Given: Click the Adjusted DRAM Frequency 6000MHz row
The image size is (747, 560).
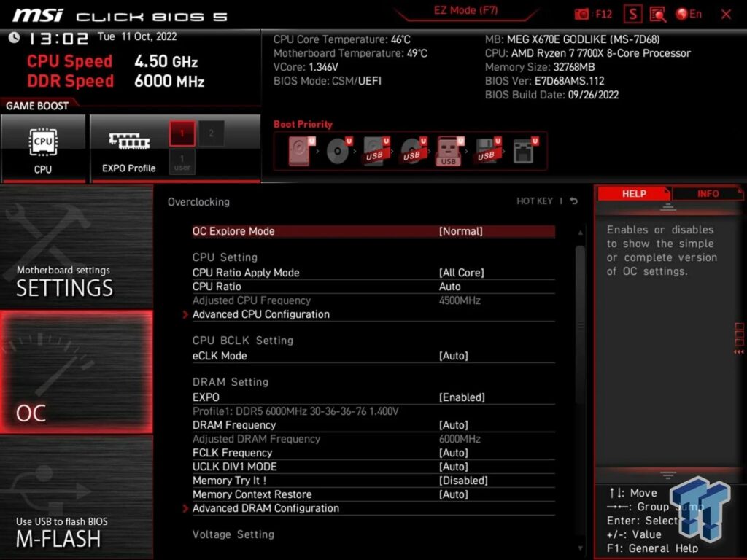Looking at the screenshot, I should coord(373,438).
